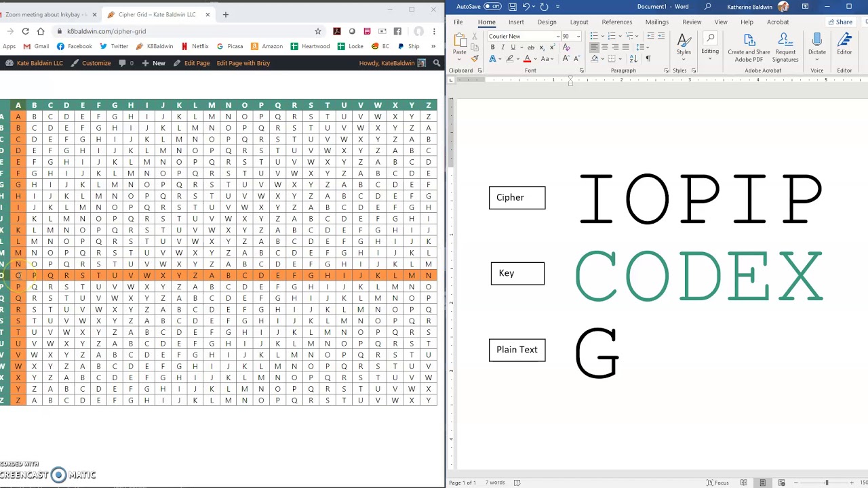Expand the Editing dropdown
Screen dimensions: 868x488
[710, 45]
